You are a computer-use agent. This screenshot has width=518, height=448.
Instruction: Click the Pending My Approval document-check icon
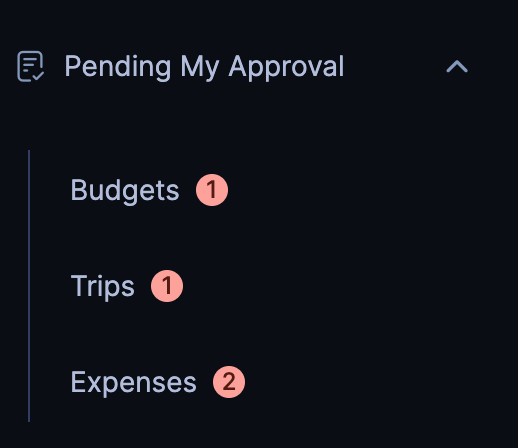(x=30, y=66)
